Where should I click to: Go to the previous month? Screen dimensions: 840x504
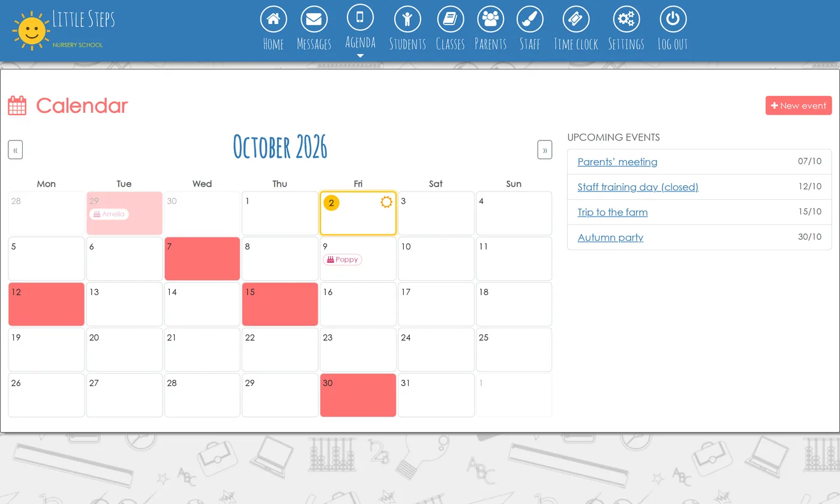point(15,150)
